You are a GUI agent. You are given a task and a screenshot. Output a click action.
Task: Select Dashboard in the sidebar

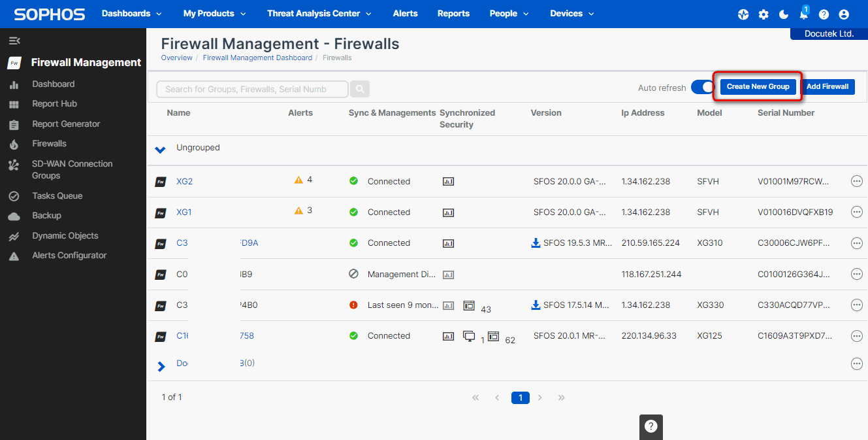click(54, 84)
